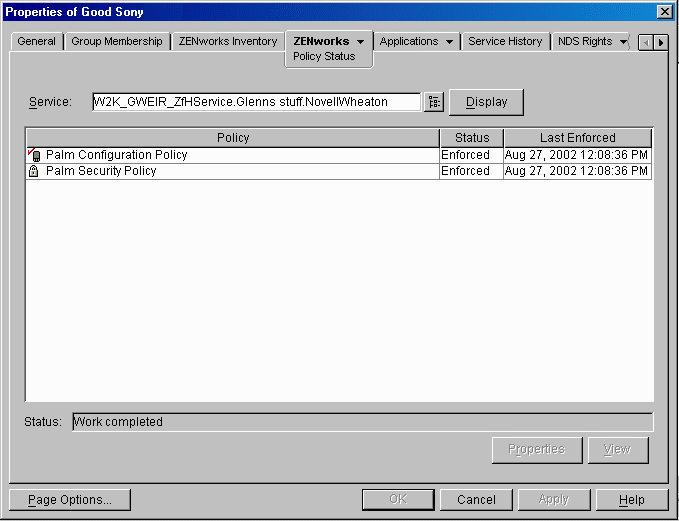Click the Cancel button
This screenshot has width=679, height=521.
(x=476, y=500)
